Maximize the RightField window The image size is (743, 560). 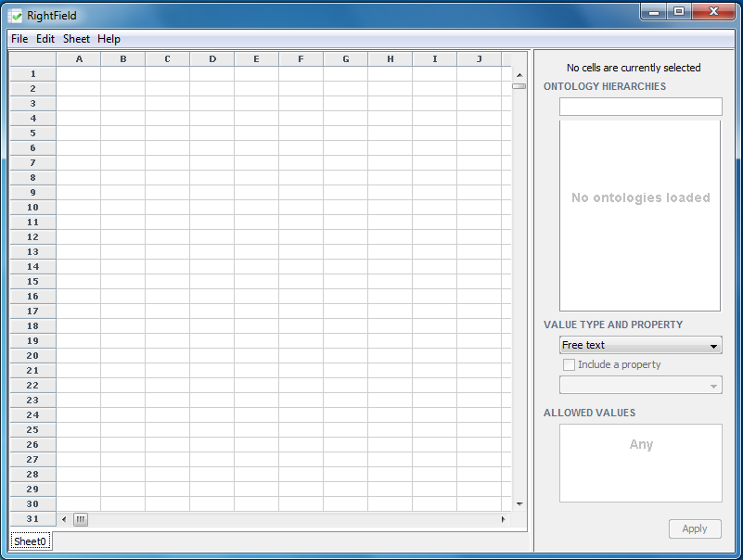click(679, 12)
